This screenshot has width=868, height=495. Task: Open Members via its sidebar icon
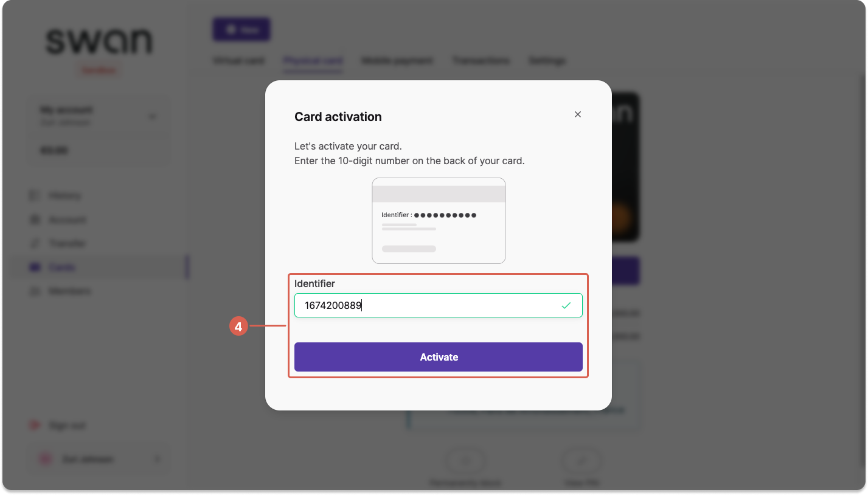pyautogui.click(x=35, y=291)
